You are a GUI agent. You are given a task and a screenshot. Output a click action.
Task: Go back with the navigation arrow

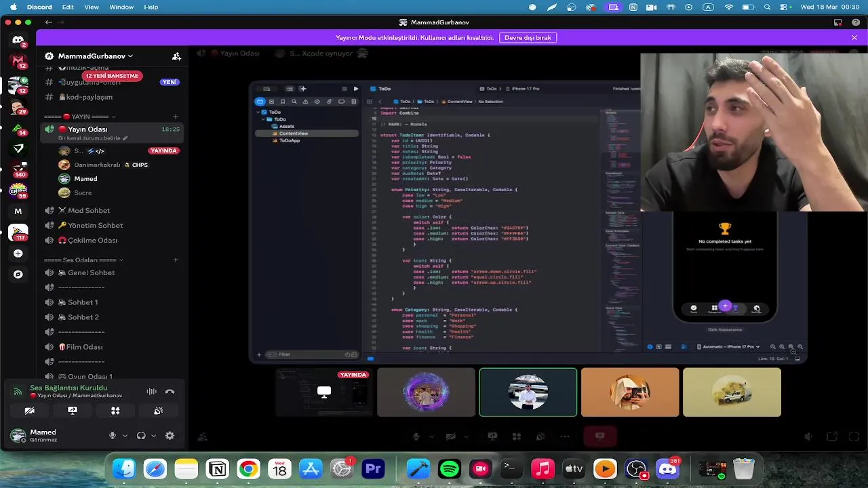(48, 22)
